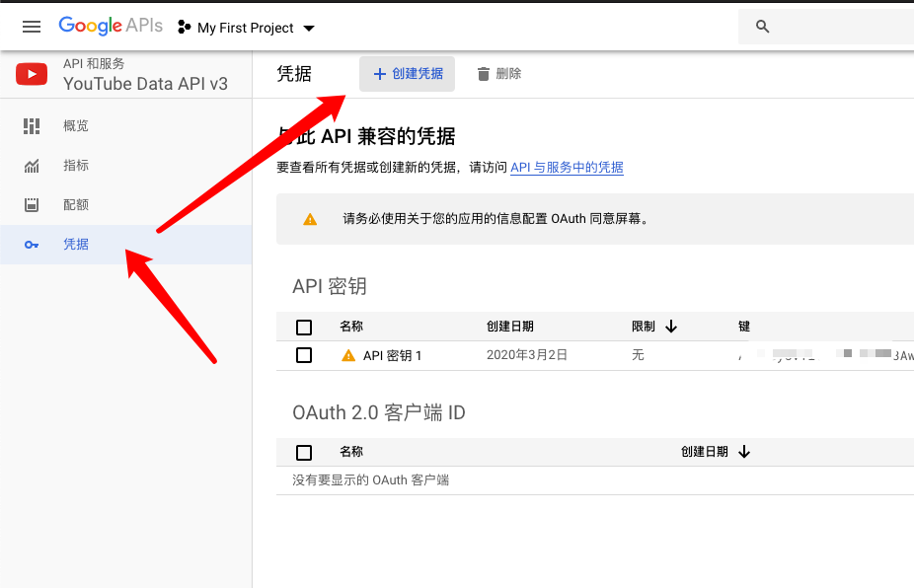Click the 名称 header in OAuth table
Image resolution: width=914 pixels, height=588 pixels.
pyautogui.click(x=351, y=452)
